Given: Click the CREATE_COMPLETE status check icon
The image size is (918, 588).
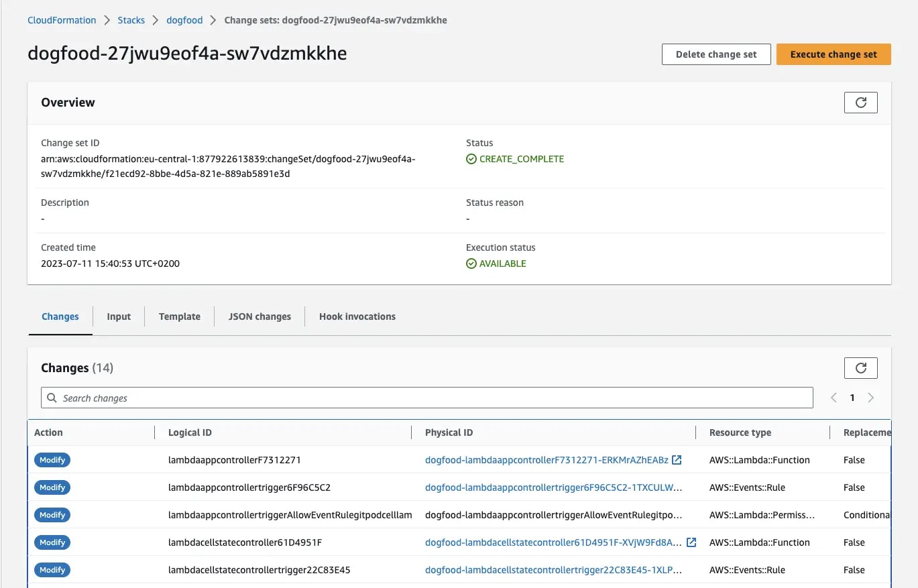Looking at the screenshot, I should click(x=471, y=159).
